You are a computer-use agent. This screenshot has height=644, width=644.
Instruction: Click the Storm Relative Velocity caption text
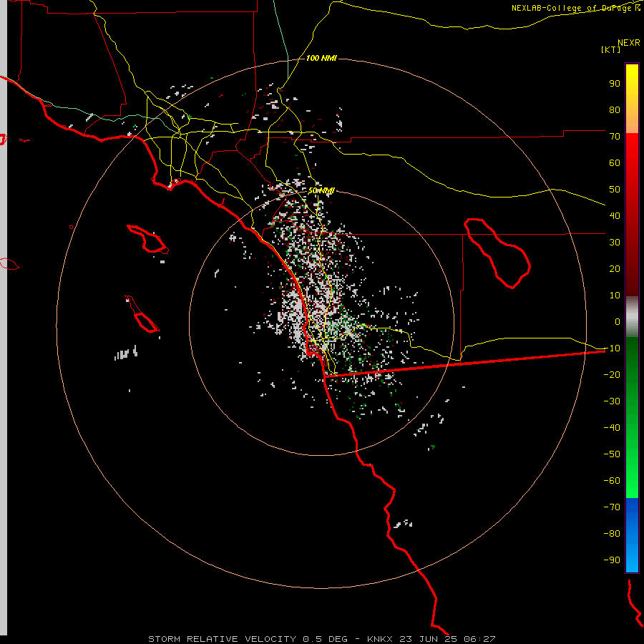tap(321, 639)
